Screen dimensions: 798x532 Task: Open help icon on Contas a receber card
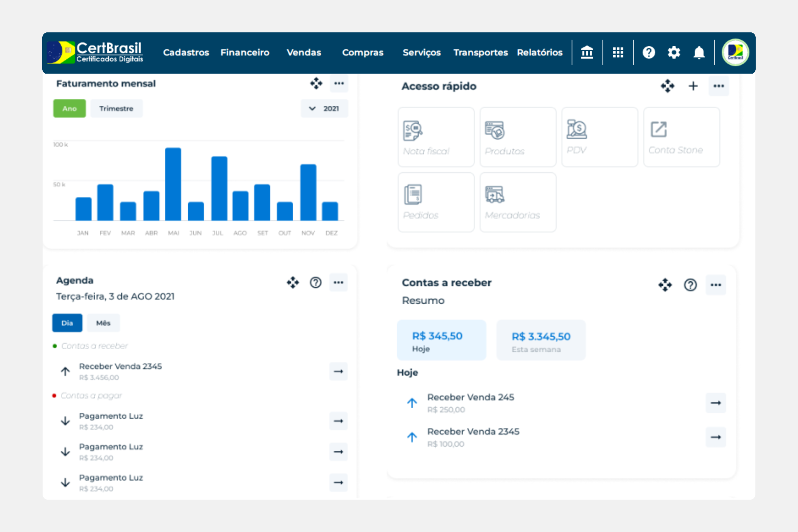click(x=690, y=285)
